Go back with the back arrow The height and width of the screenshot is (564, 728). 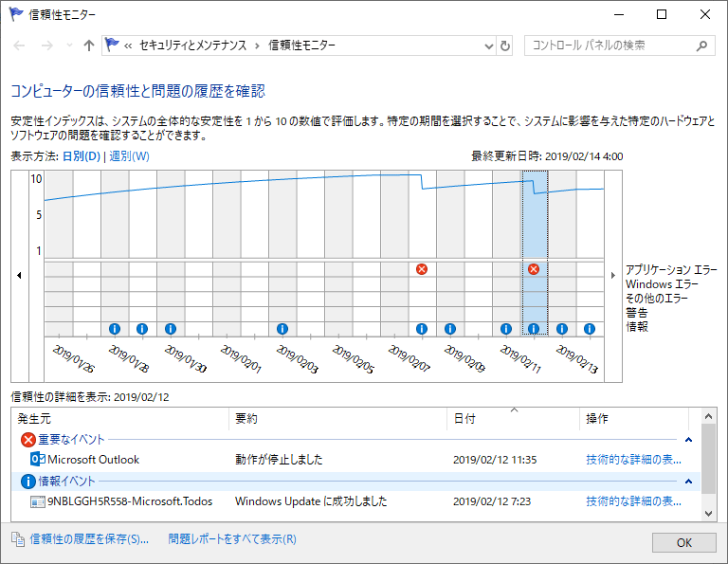19,45
